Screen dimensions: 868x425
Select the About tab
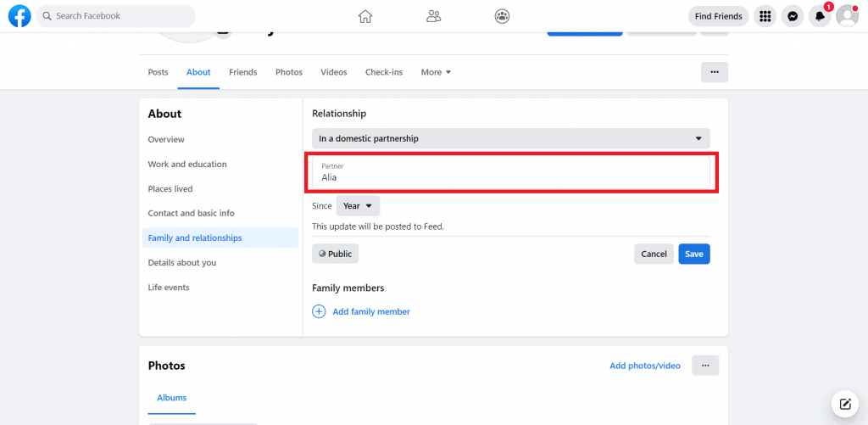pos(198,72)
